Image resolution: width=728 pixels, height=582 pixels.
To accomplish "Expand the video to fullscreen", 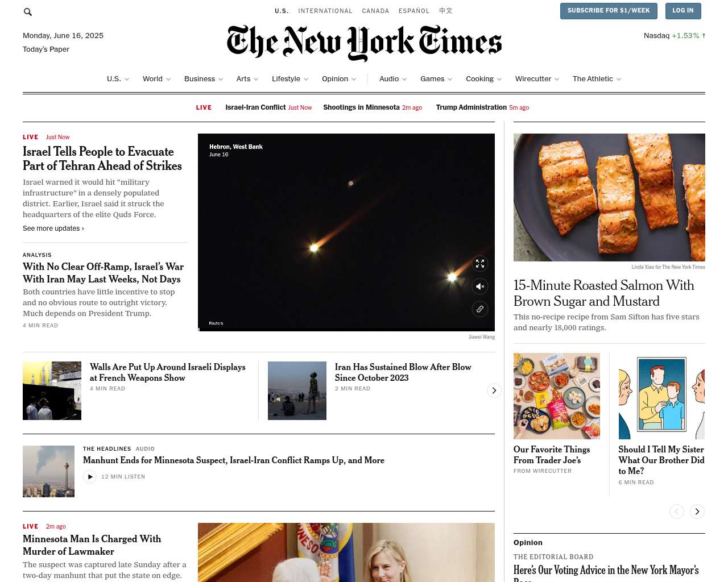I will click(x=480, y=264).
